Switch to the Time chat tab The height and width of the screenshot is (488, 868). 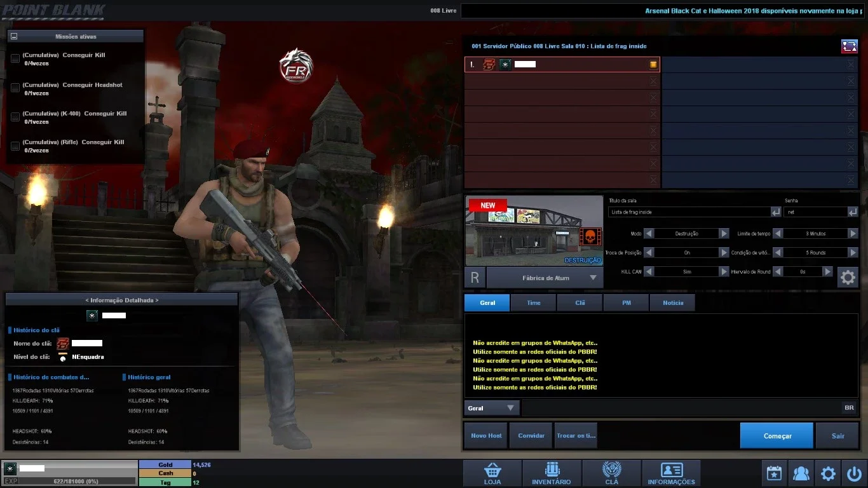(534, 302)
